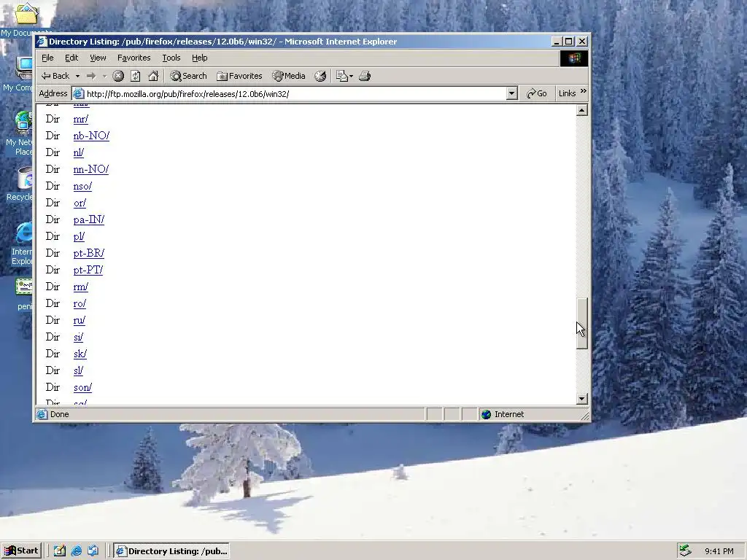The height and width of the screenshot is (560, 747).
Task: Stop loading with the Stop icon
Action: click(118, 76)
